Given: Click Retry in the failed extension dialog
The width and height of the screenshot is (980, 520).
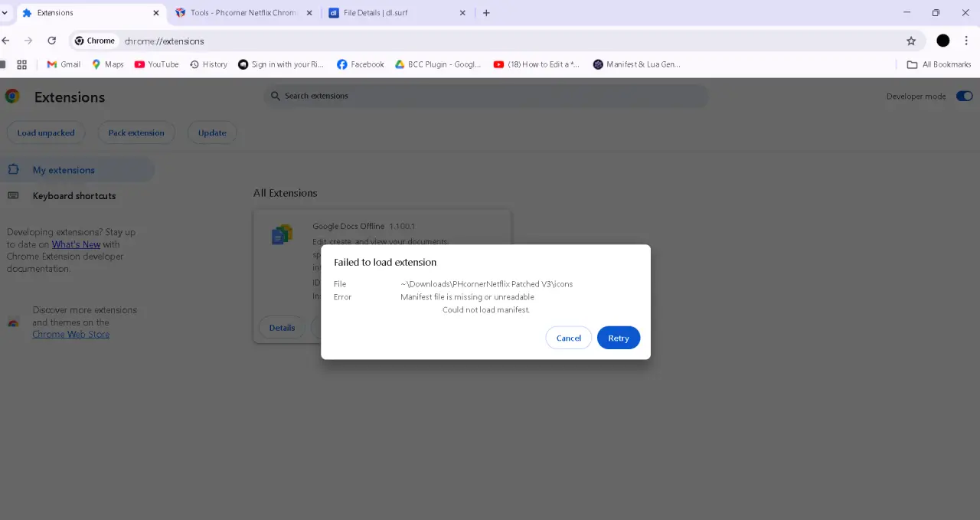Looking at the screenshot, I should (x=618, y=338).
